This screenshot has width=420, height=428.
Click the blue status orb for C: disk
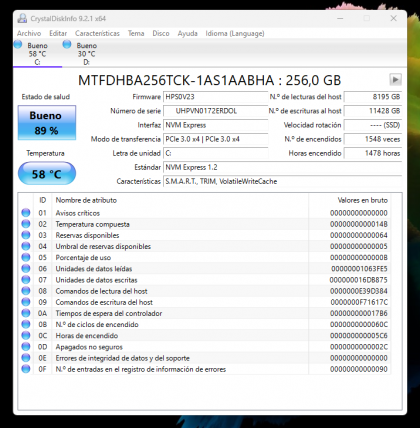click(x=18, y=44)
